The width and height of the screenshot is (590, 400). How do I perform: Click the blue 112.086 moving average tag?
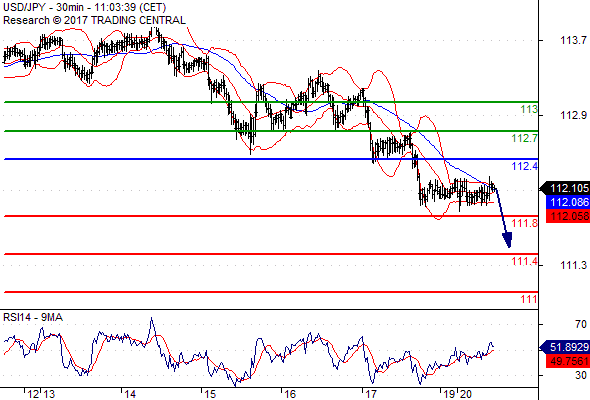[x=568, y=202]
